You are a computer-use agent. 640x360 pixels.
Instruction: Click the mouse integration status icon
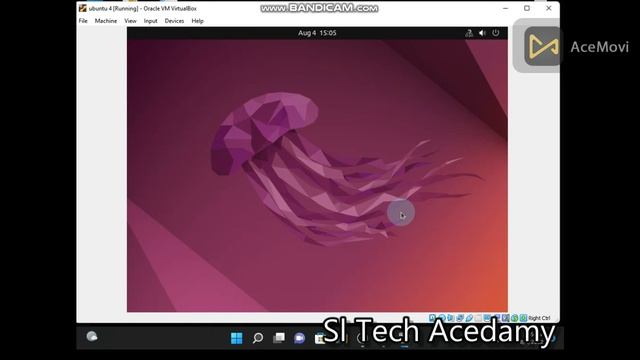pyautogui.click(x=514, y=318)
